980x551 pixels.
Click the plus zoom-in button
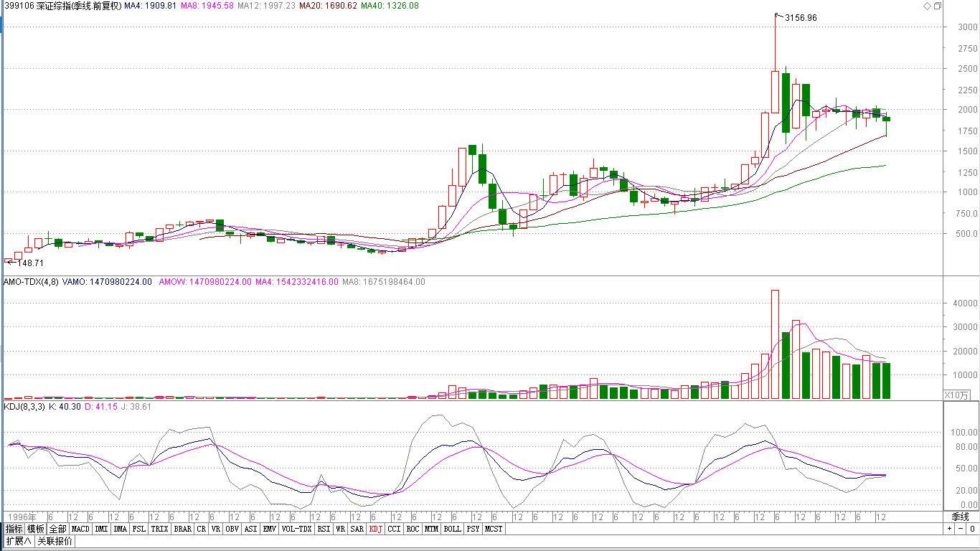click(x=949, y=529)
